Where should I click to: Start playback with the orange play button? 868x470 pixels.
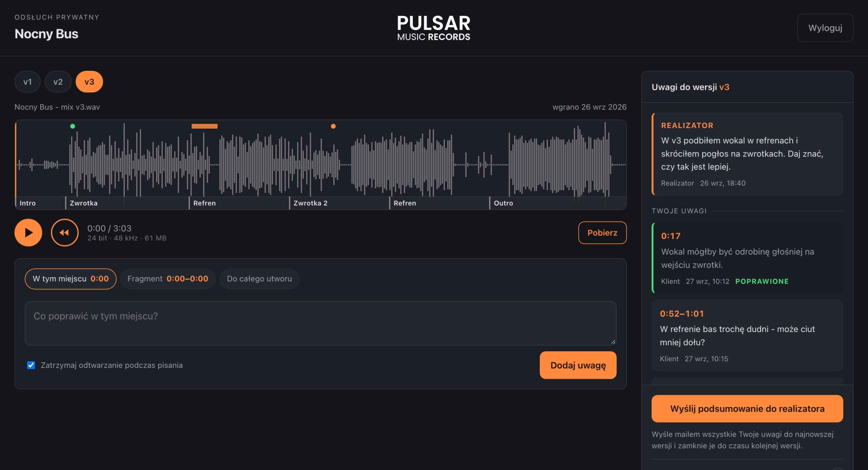[x=28, y=232]
